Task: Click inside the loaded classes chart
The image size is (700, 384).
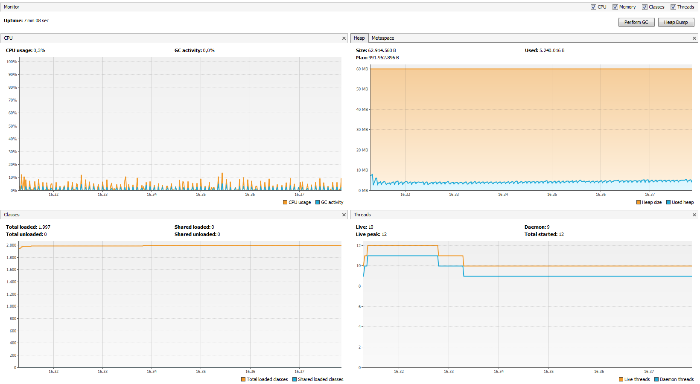Action: pyautogui.click(x=179, y=305)
